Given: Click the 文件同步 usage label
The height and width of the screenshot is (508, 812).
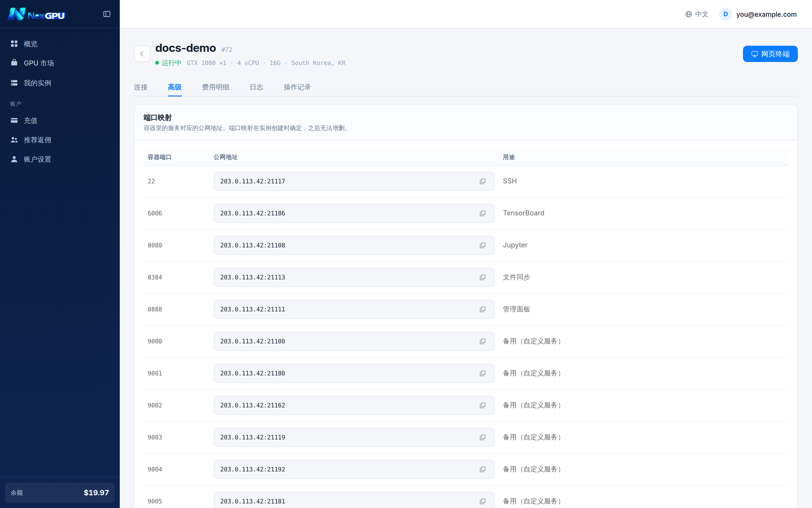Looking at the screenshot, I should pos(516,277).
